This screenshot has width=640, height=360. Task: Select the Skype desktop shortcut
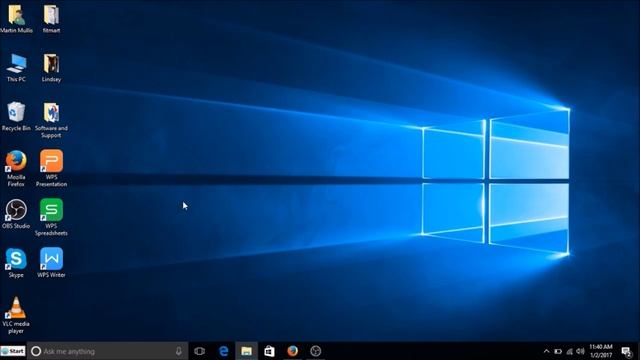16,263
